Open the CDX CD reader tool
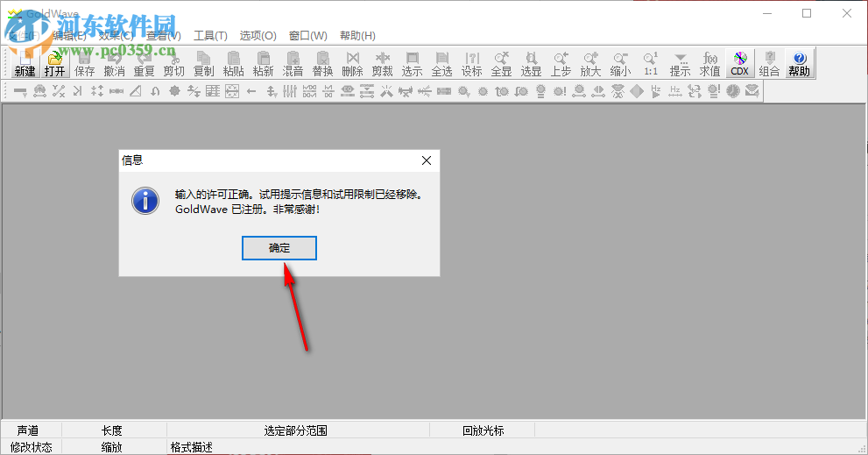Screen dimensions: 868x455 click(739, 64)
